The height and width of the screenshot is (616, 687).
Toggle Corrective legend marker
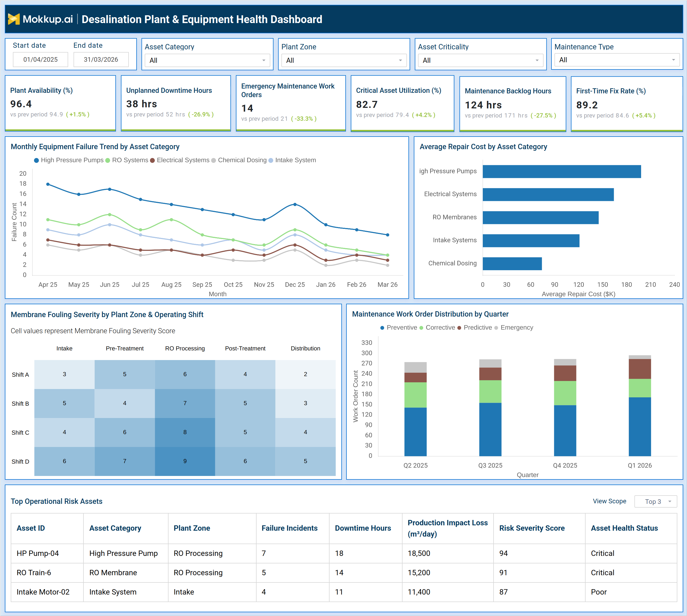pyautogui.click(x=421, y=328)
